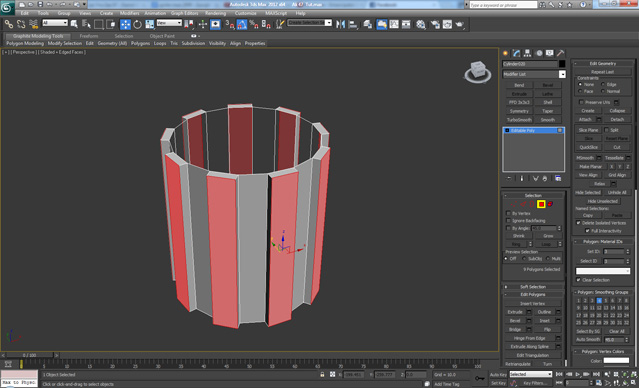Viewport: 639px width, 388px height.
Task: Open the Modifiers menu
Action: pyautogui.click(x=130, y=13)
